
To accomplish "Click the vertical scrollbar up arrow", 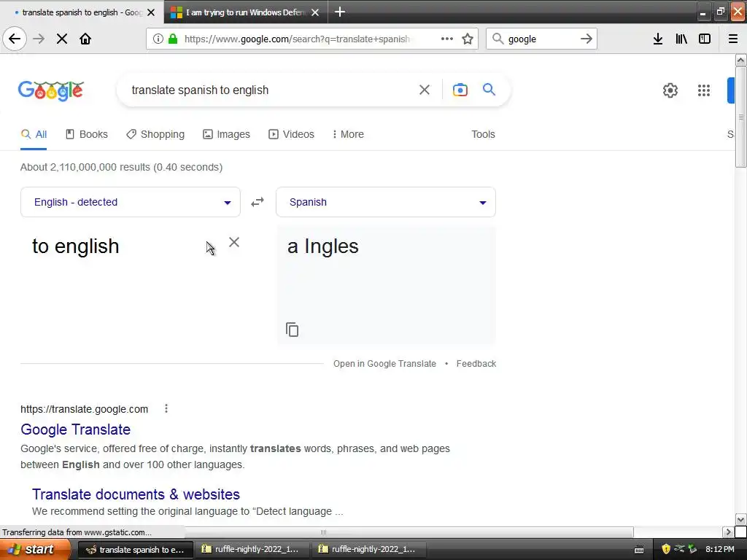I will [x=740, y=60].
